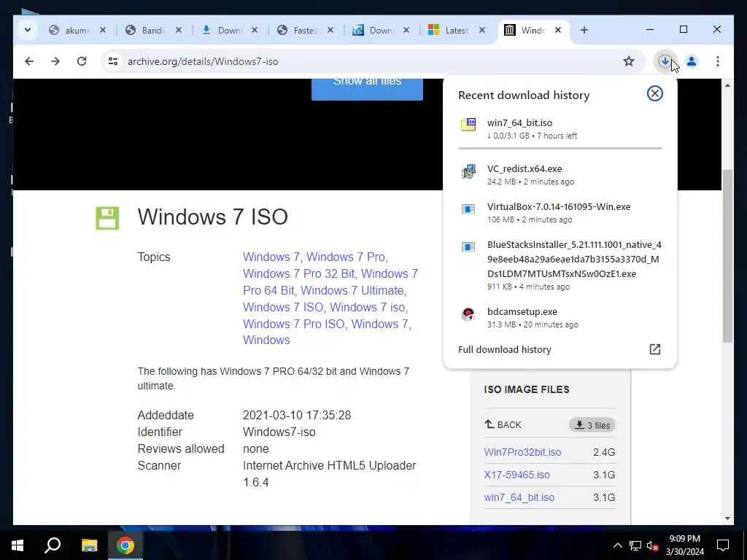This screenshot has height=560, width=747.
Task: Open bdcamsetup.exe from downloads
Action: (560, 318)
